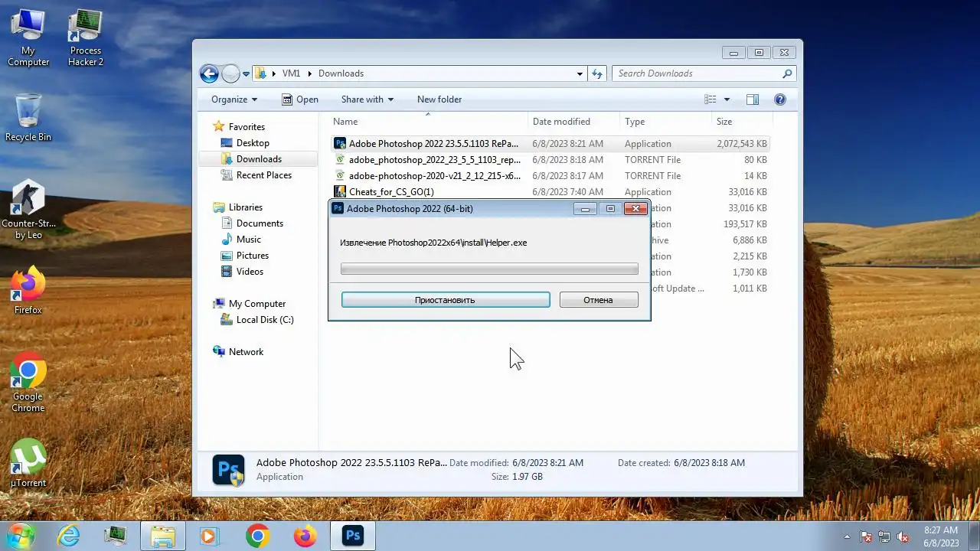Select My Computer in navigation pane
980x551 pixels.
point(257,304)
